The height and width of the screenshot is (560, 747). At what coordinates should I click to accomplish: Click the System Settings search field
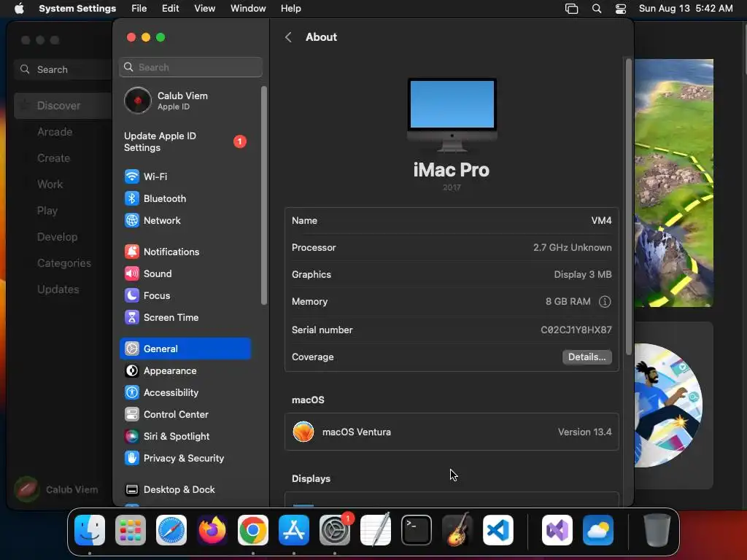[190, 67]
